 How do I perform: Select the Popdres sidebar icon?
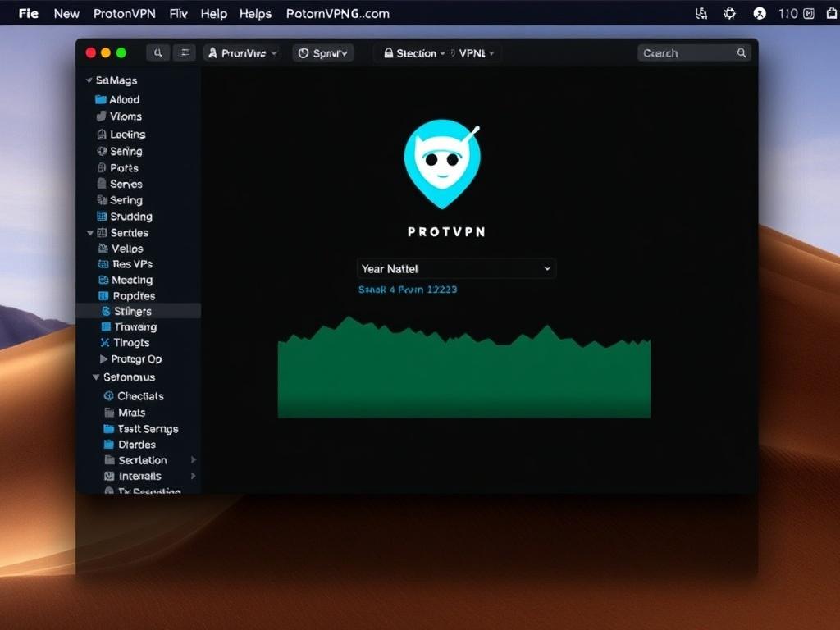pos(104,295)
